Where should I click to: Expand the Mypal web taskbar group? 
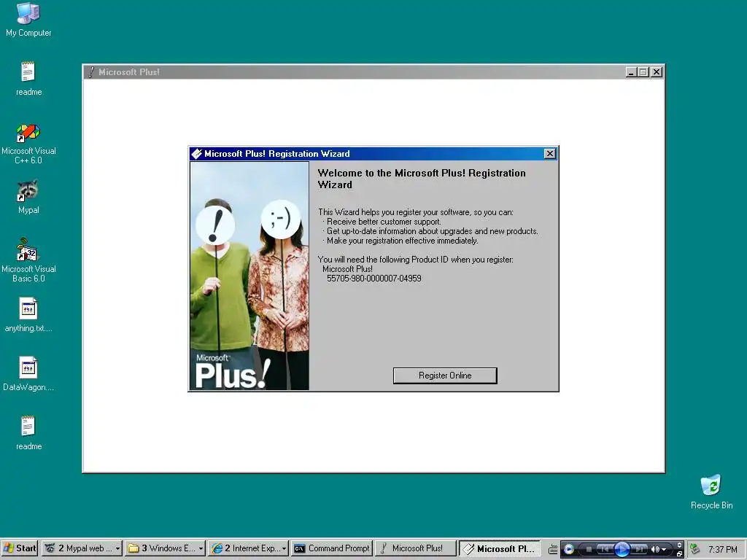coord(117,548)
